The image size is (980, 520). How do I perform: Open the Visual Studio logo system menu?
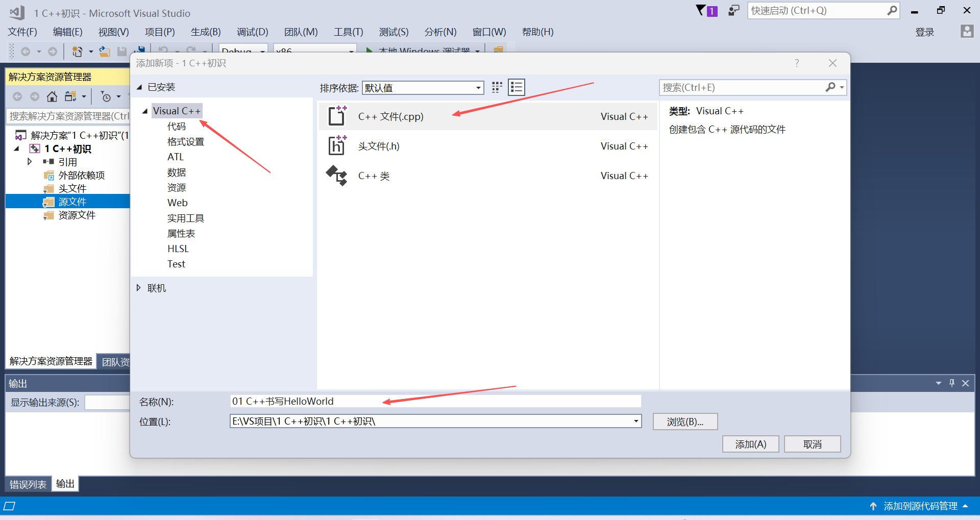(17, 13)
